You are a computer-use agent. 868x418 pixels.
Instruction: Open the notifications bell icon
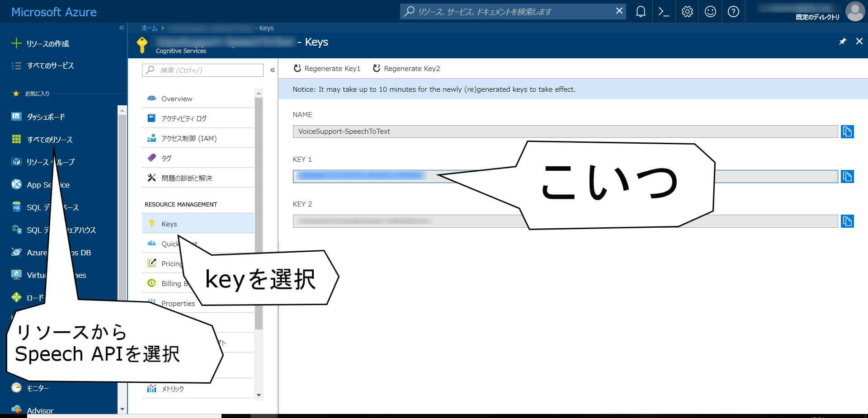point(641,12)
